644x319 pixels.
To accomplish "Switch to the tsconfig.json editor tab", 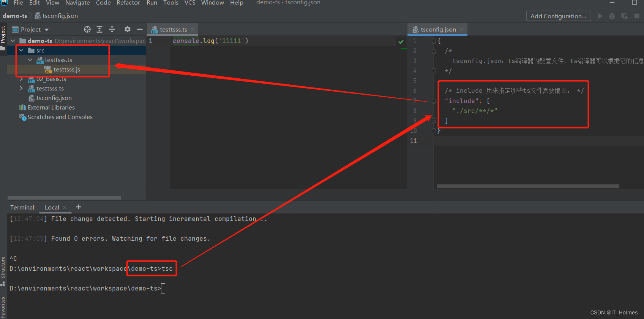I will [x=438, y=29].
